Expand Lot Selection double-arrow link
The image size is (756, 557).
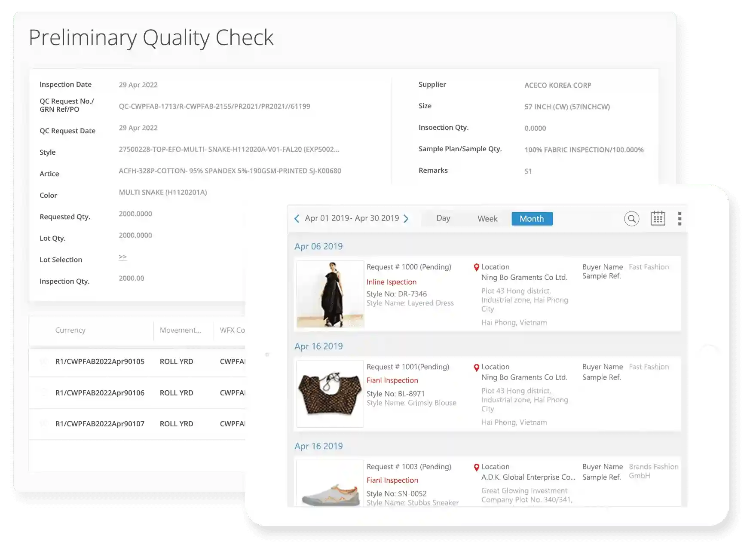pyautogui.click(x=122, y=257)
